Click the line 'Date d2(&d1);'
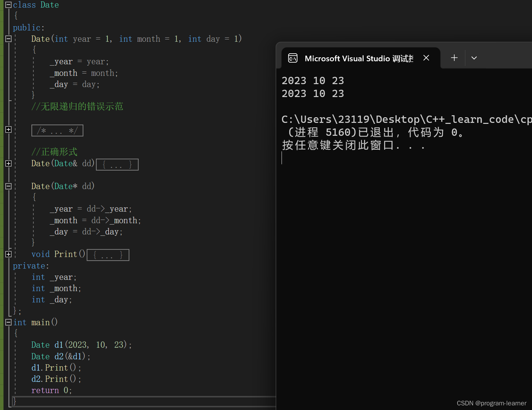The width and height of the screenshot is (532, 410). tap(61, 356)
